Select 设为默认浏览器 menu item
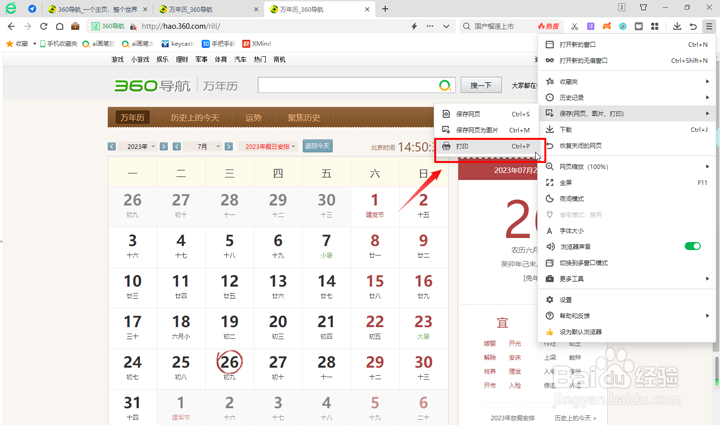This screenshot has height=425, width=720. click(x=627, y=331)
